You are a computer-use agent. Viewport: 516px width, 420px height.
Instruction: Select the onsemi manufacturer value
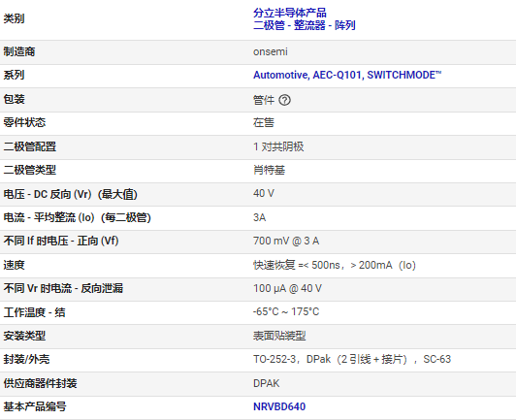271,52
